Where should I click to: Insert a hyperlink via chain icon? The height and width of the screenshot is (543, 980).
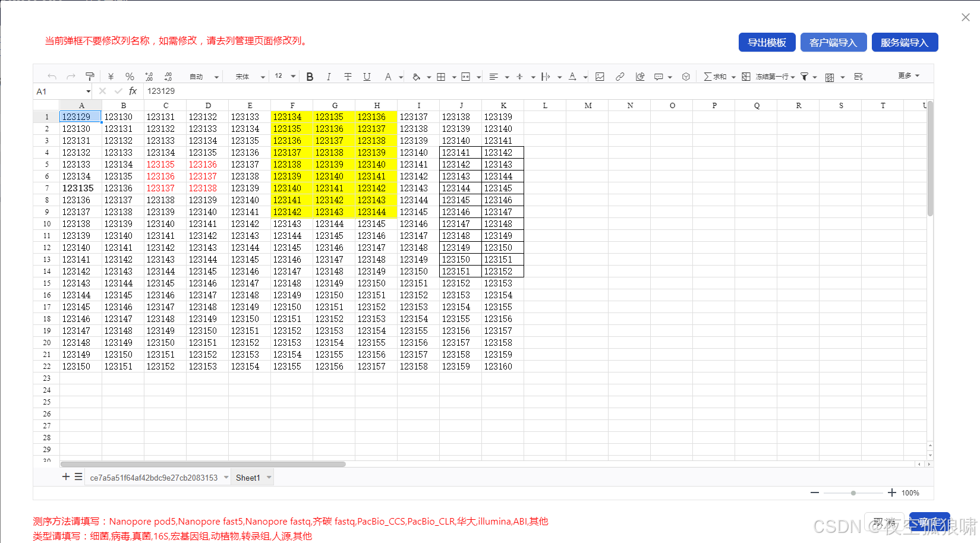click(620, 77)
